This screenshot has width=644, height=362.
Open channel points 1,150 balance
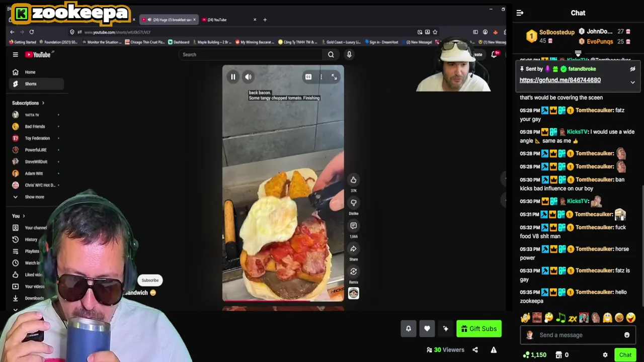click(534, 355)
